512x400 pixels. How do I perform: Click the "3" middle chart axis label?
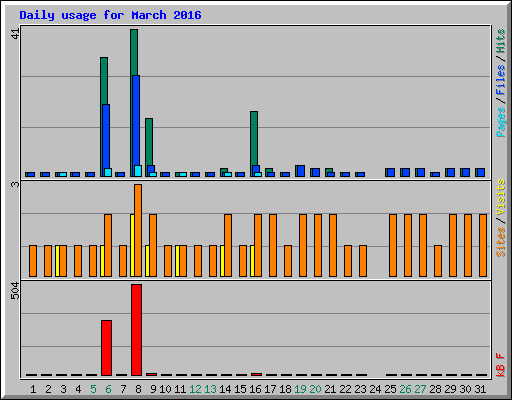click(x=16, y=184)
